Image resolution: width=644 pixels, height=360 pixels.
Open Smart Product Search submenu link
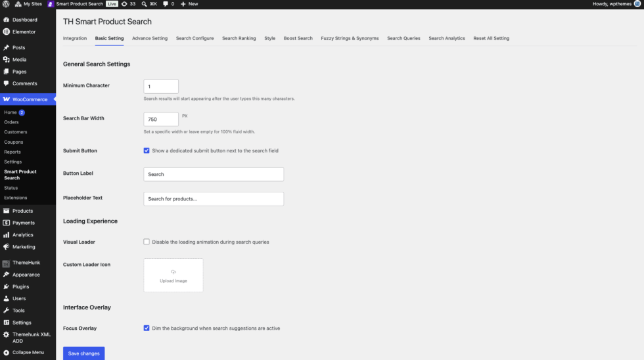(20, 175)
